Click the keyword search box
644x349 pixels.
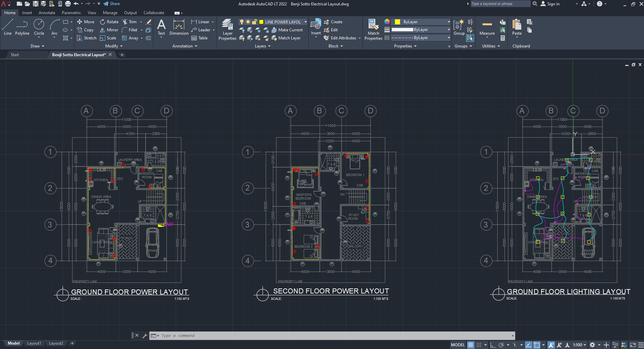pyautogui.click(x=500, y=4)
